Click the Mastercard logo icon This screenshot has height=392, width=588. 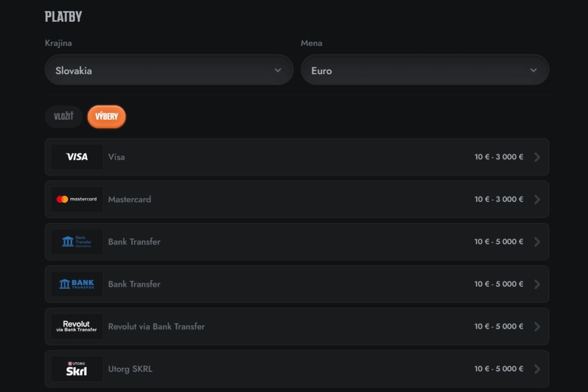click(x=77, y=199)
